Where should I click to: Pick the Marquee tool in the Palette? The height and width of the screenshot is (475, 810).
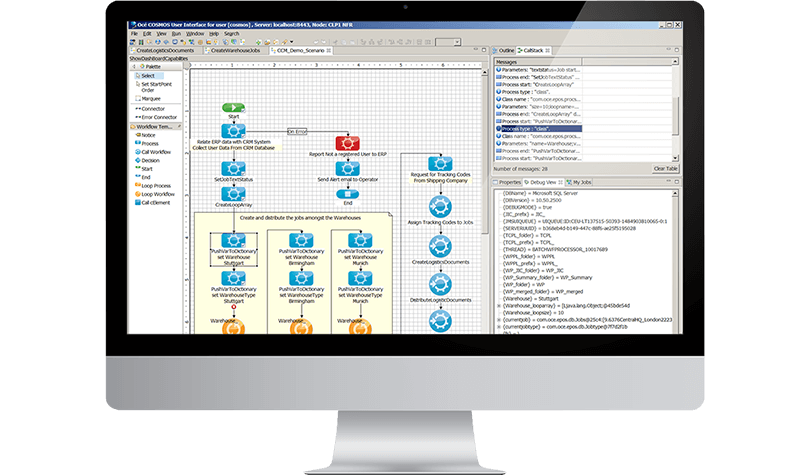(x=151, y=98)
